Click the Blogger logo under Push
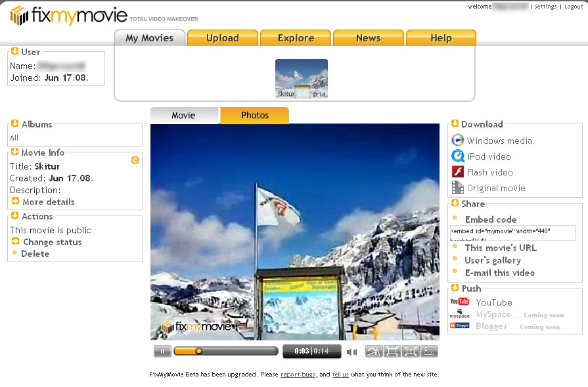 coord(460,325)
